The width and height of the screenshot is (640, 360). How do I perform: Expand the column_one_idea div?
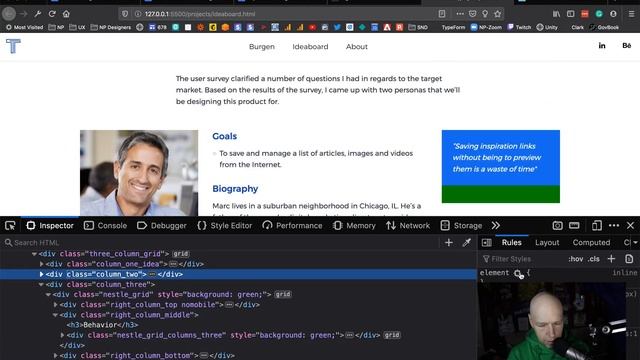point(41,264)
